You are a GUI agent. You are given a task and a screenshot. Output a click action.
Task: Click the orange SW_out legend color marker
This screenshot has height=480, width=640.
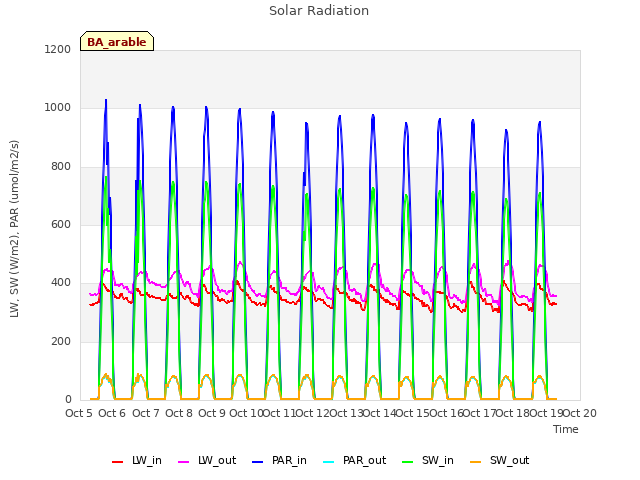point(475,462)
